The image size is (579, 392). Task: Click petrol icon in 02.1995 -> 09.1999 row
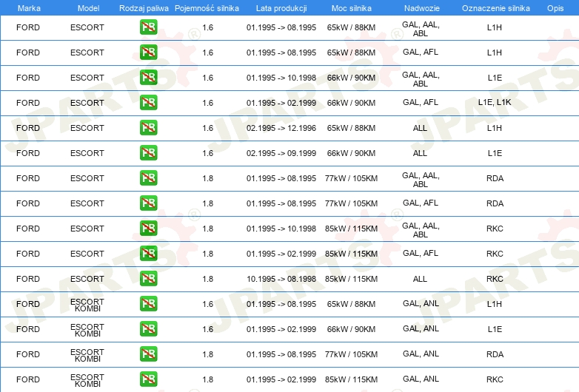(x=148, y=152)
